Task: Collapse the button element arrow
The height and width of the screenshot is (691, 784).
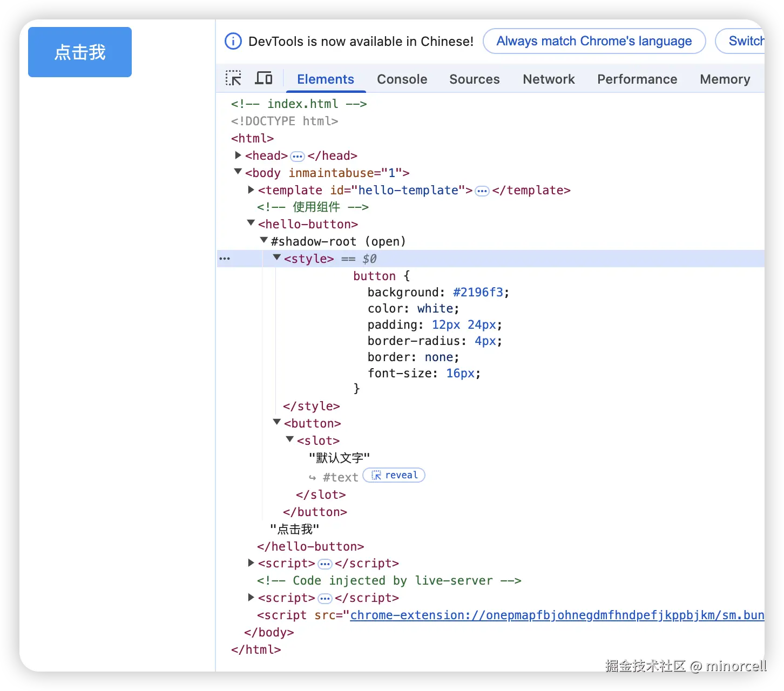Action: coord(277,422)
